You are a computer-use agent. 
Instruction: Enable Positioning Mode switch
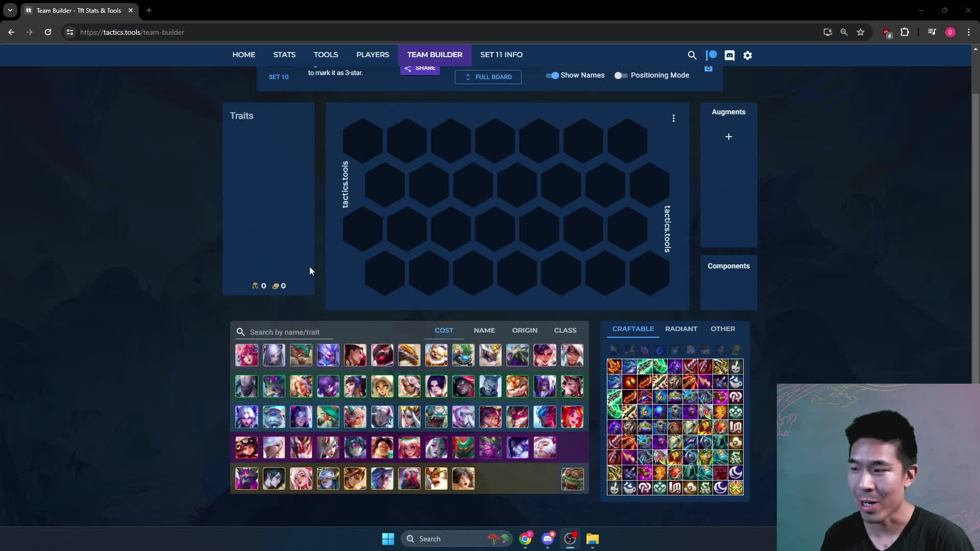click(621, 76)
